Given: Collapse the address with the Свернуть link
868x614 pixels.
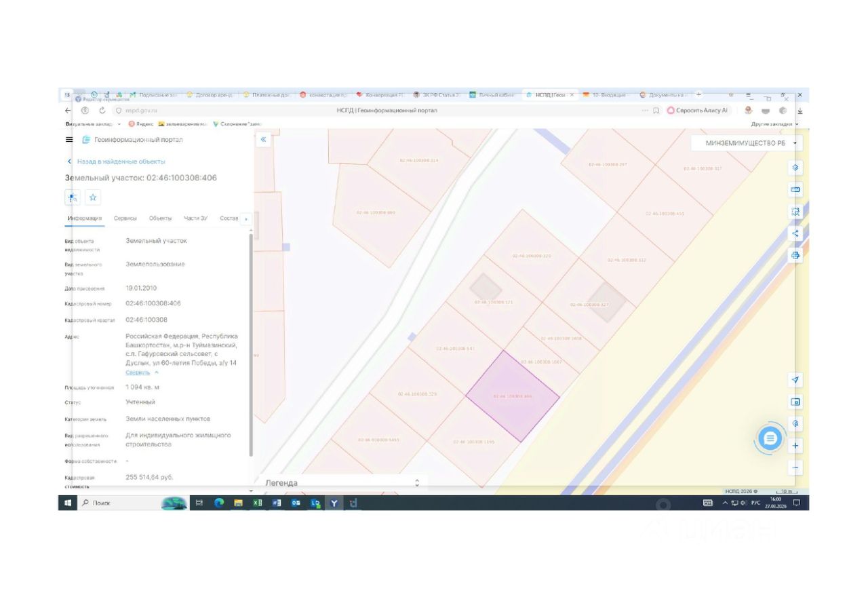Looking at the screenshot, I should [142, 372].
